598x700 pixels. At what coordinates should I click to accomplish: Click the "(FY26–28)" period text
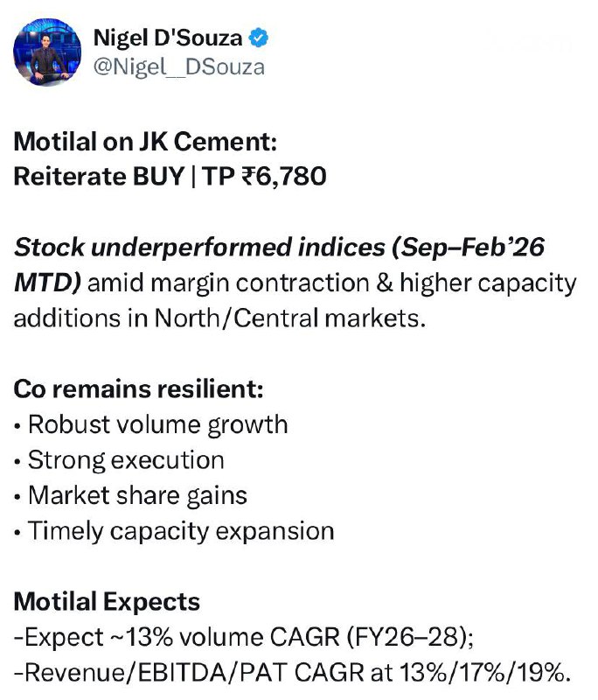coord(407,638)
